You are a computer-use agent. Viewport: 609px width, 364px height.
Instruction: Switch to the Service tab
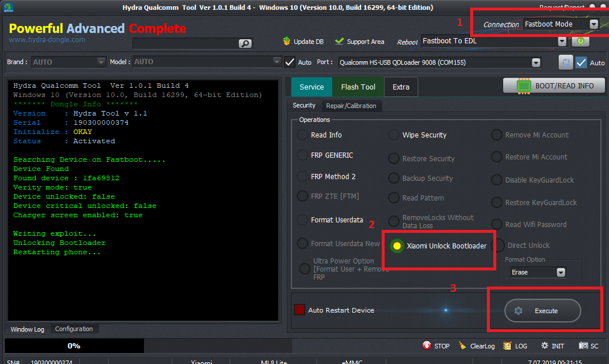[x=312, y=87]
